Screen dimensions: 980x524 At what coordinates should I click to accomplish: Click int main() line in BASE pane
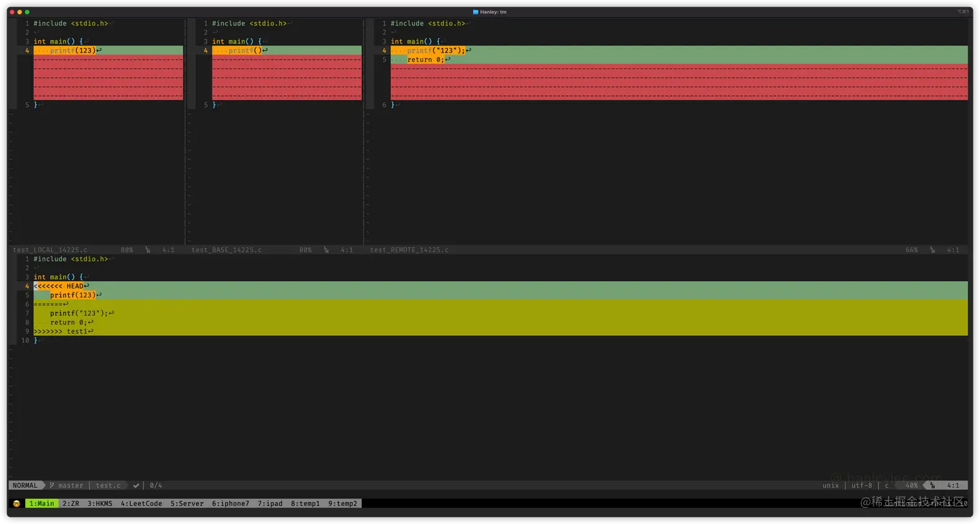click(237, 42)
